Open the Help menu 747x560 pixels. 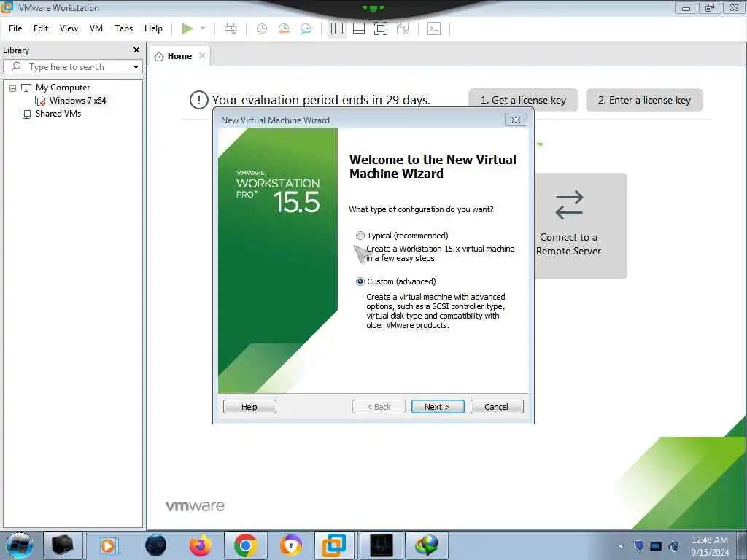tap(153, 28)
